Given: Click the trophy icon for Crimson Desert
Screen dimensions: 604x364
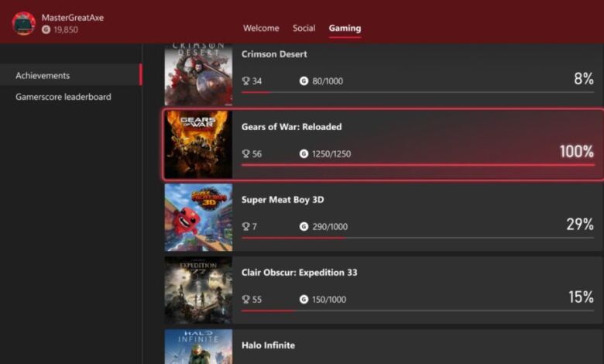Looking at the screenshot, I should (x=245, y=81).
